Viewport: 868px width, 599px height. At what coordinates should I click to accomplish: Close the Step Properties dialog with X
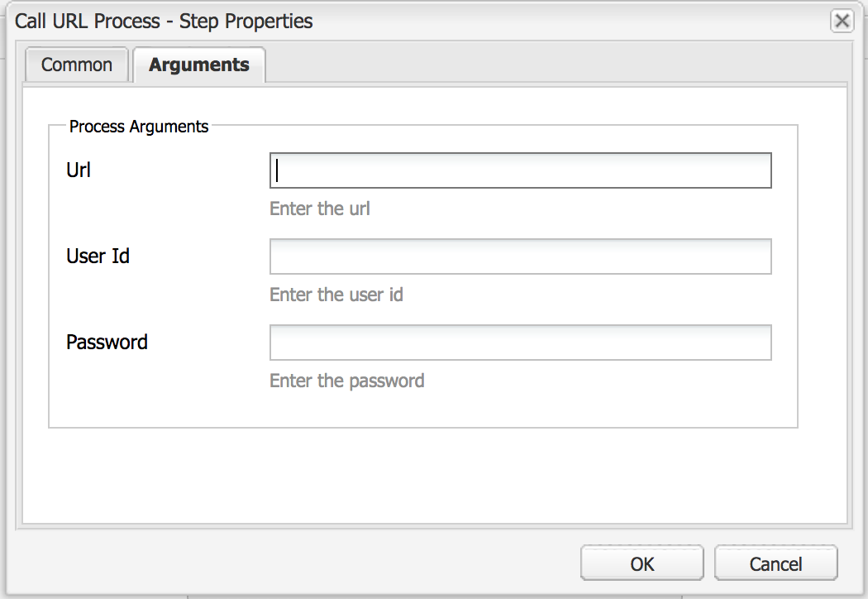click(842, 21)
